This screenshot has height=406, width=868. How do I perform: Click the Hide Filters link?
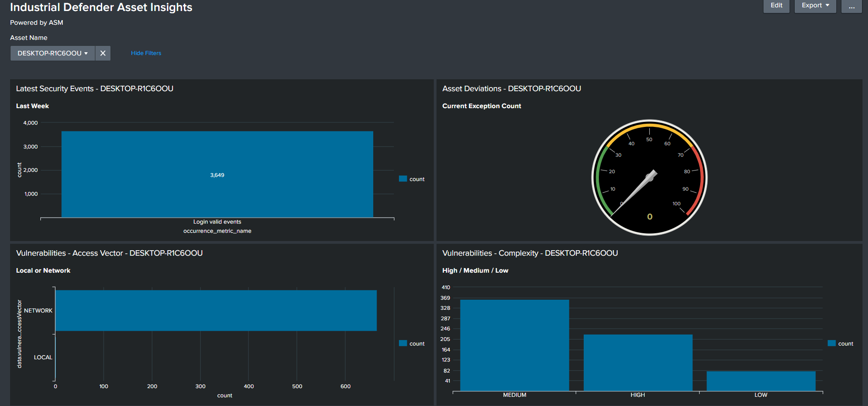[x=146, y=53]
